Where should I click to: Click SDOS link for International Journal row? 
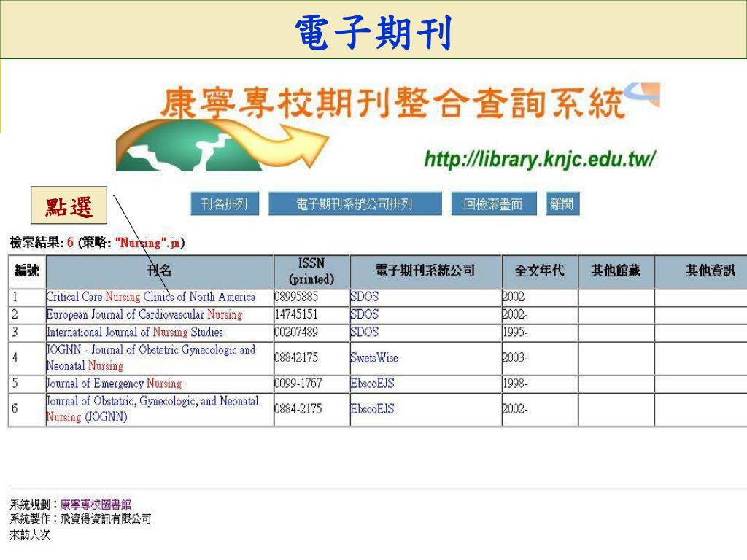coord(365,332)
